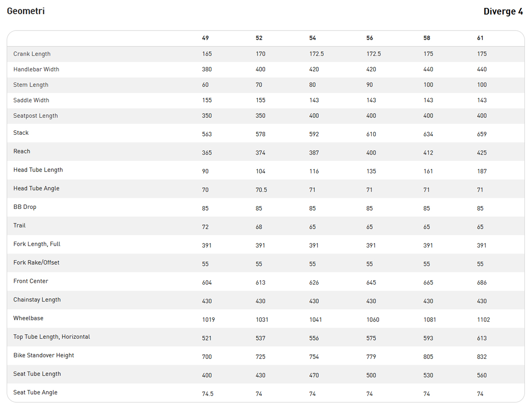Click the Wheelbase row label
Viewport: 532px width, 415px height.
pos(28,318)
